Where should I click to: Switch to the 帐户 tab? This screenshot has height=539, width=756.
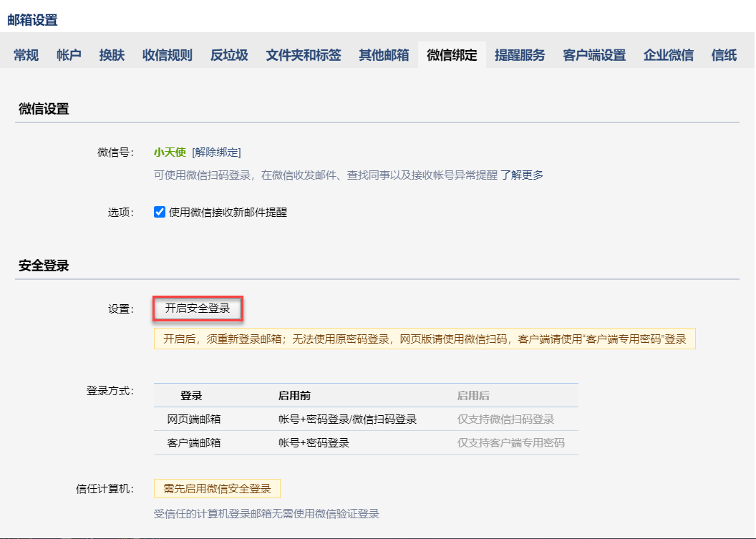click(69, 55)
